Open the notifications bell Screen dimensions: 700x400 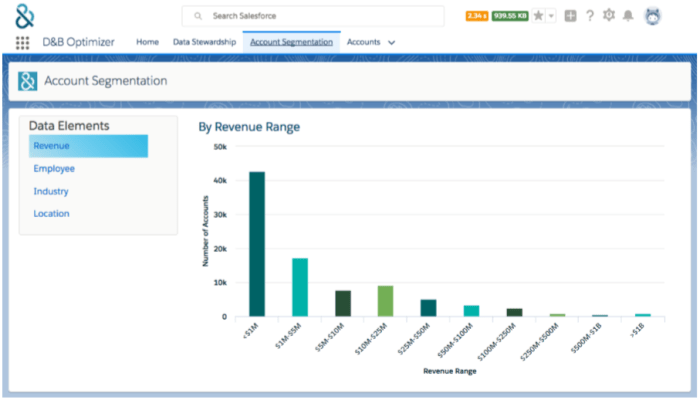pyautogui.click(x=628, y=16)
